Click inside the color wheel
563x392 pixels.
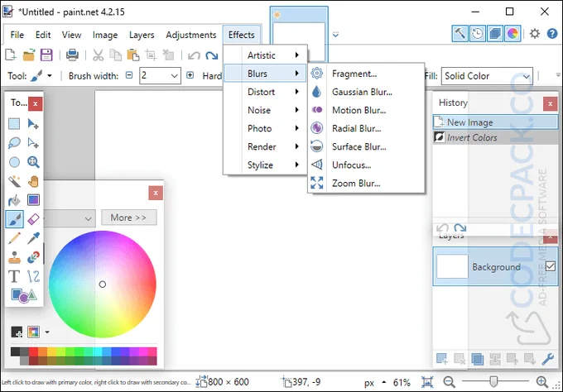103,284
